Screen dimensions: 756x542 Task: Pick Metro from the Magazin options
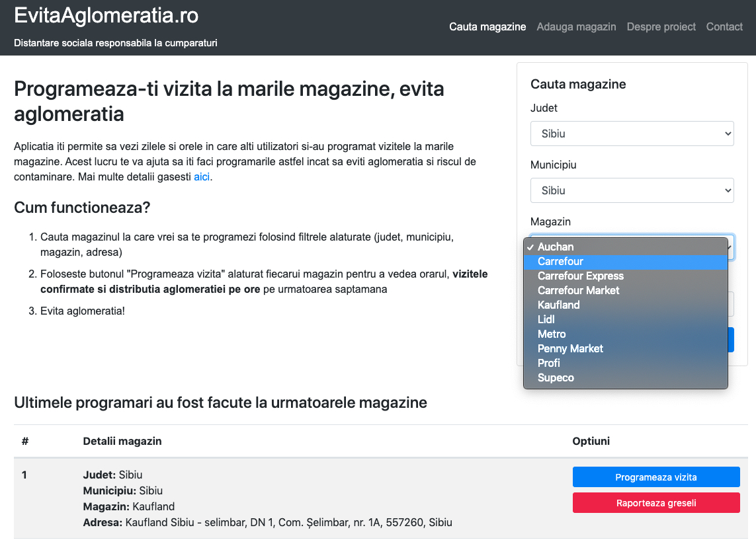coord(625,334)
